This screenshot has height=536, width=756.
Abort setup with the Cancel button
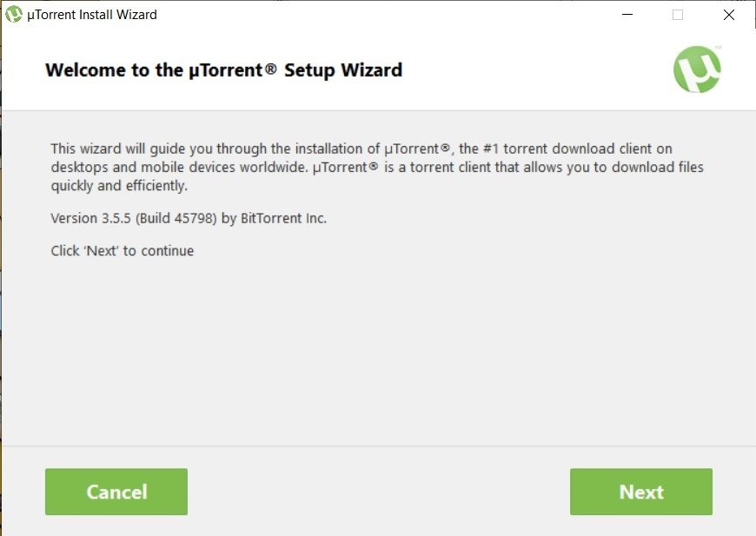(x=116, y=492)
